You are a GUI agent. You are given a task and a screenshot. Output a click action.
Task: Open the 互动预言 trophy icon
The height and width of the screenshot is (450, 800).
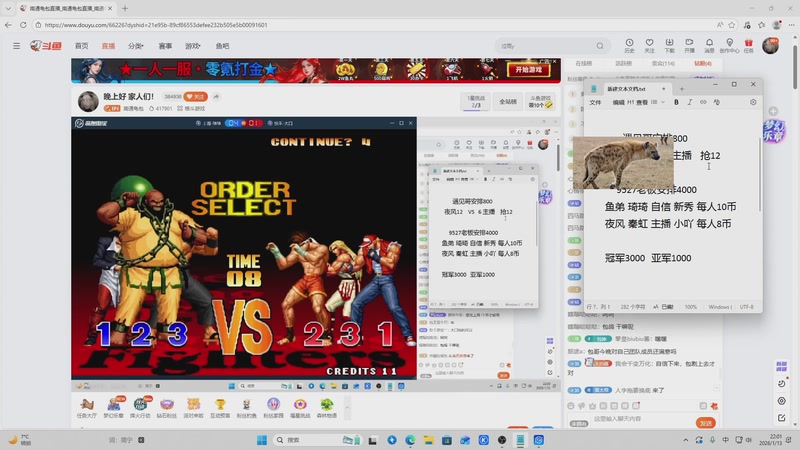click(x=220, y=408)
